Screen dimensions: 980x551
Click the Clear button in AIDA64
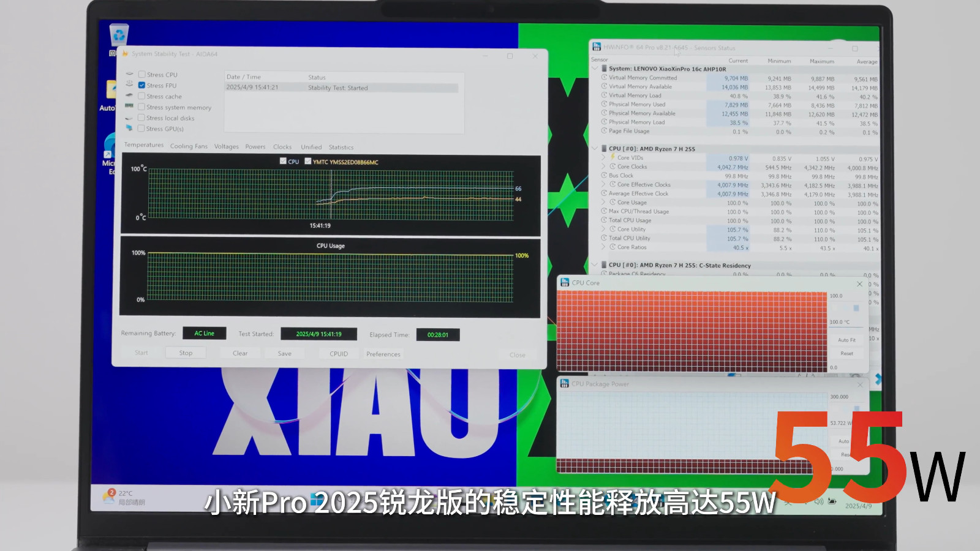(240, 353)
